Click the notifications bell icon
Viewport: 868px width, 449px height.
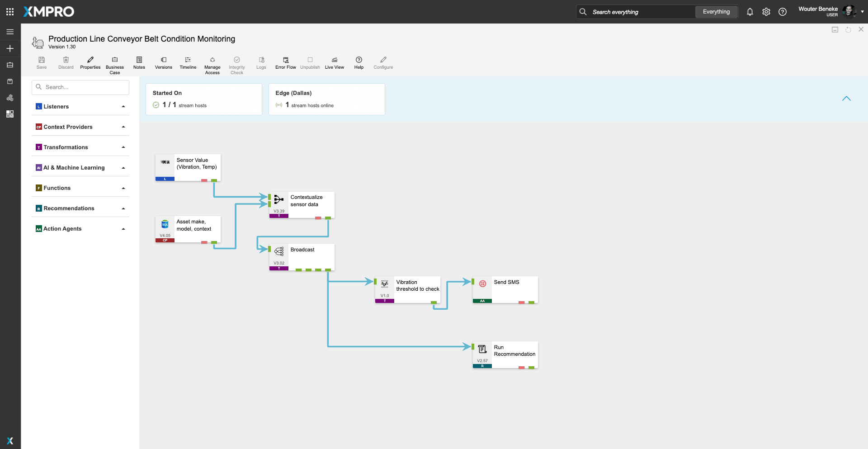[750, 12]
